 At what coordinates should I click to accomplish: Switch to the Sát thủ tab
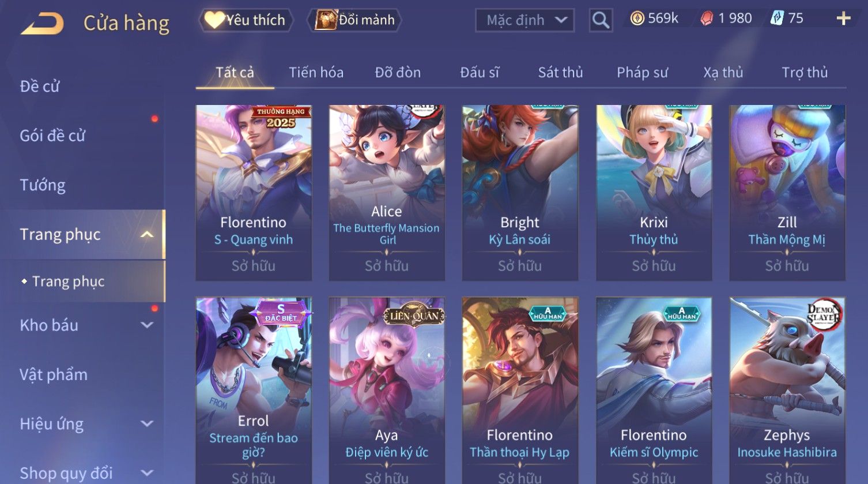click(560, 73)
